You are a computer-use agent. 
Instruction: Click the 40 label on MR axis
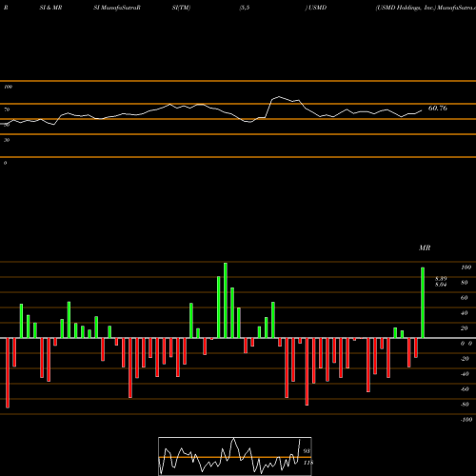click(x=465, y=313)
